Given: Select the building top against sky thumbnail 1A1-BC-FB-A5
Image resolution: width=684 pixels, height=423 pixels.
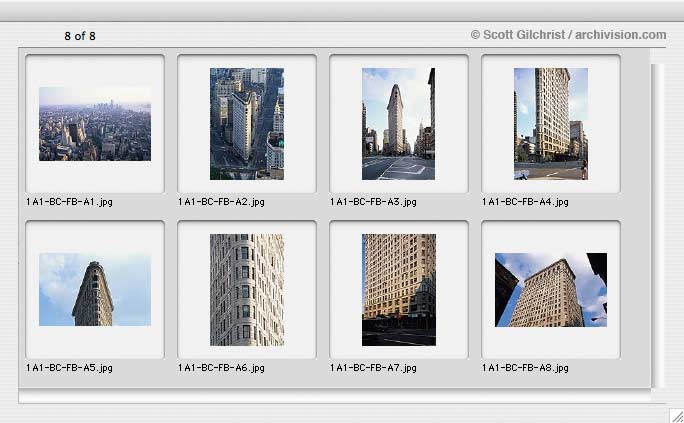Looking at the screenshot, I should coord(95,290).
